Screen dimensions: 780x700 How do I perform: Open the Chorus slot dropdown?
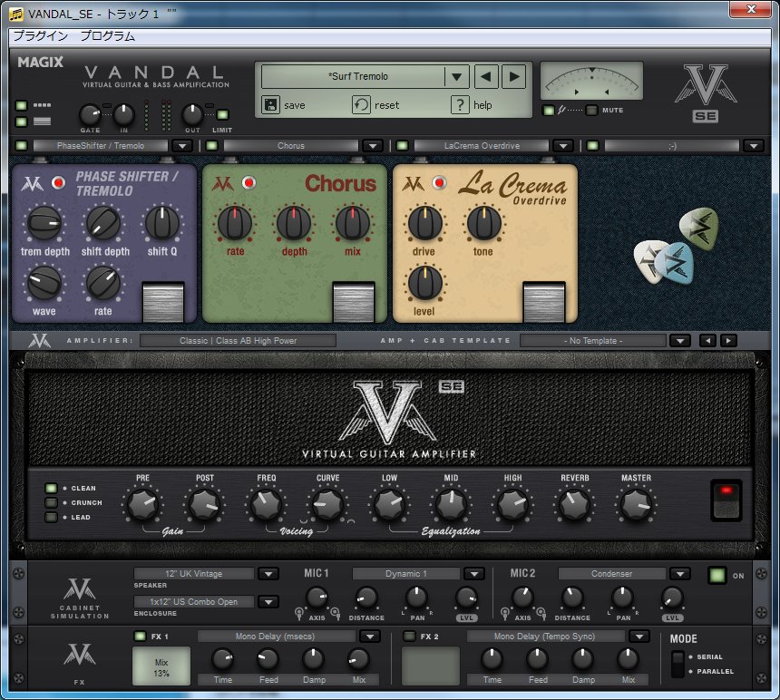[x=372, y=146]
